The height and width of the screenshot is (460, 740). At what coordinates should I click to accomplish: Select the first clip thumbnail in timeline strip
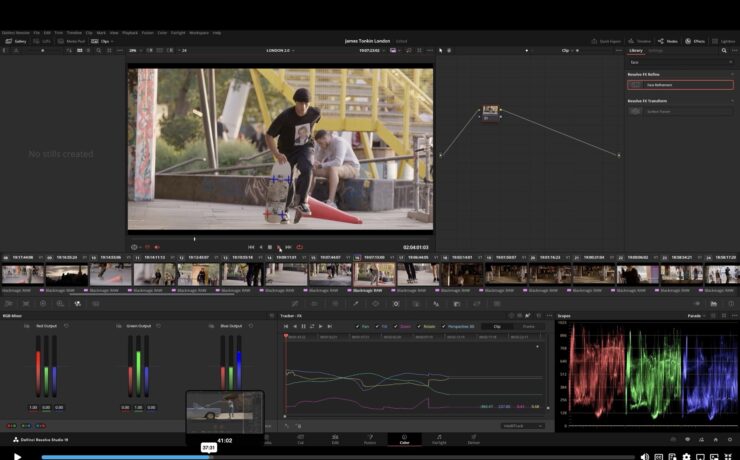tap(23, 274)
